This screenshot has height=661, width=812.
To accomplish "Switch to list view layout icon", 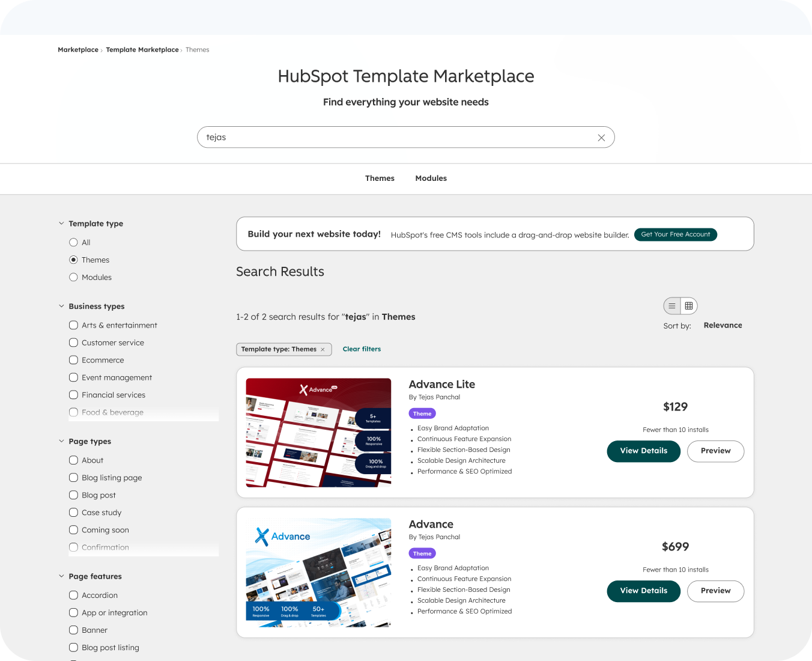I will tap(672, 306).
